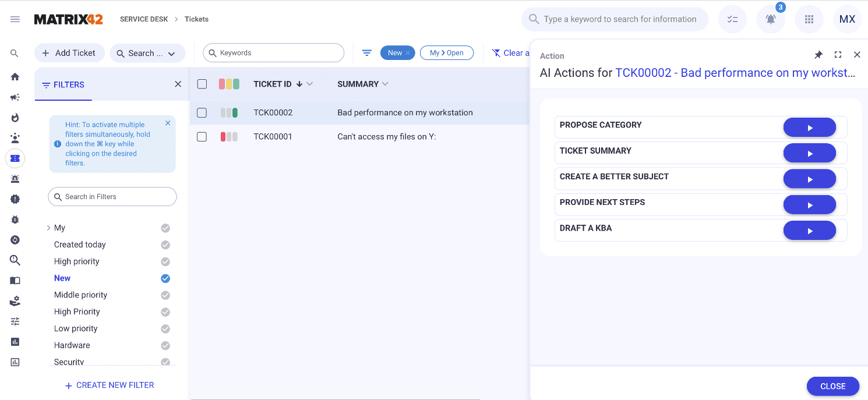This screenshot has height=400, width=868.
Task: Expand the My filter tree item
Action: 48,228
